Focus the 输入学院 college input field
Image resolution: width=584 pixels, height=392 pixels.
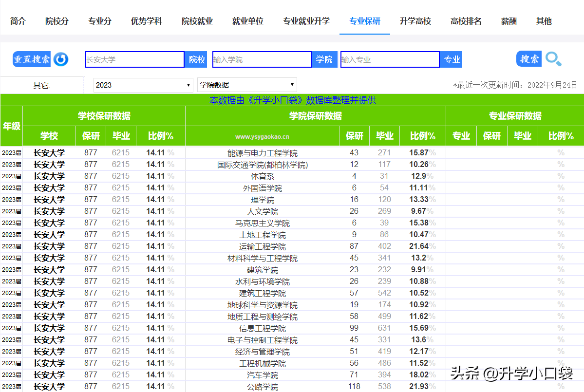pyautogui.click(x=262, y=59)
